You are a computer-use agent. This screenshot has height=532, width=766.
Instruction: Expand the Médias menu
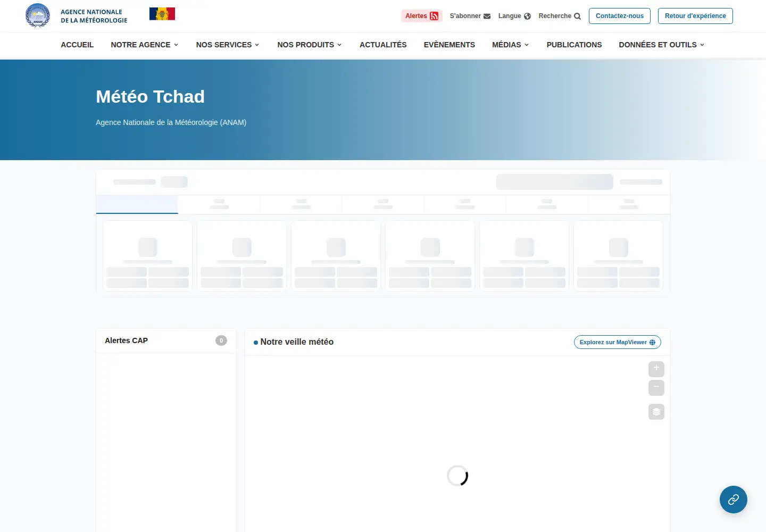click(x=511, y=45)
